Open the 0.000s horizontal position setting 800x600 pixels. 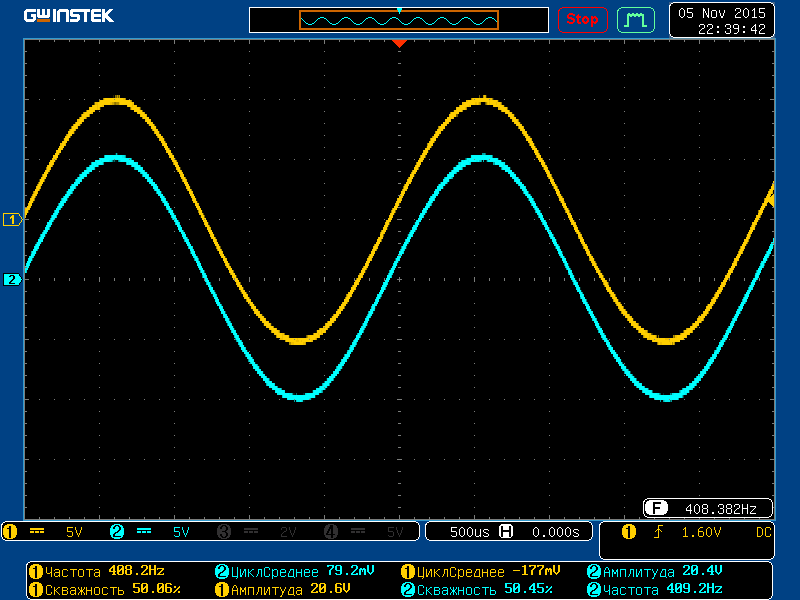pyautogui.click(x=555, y=532)
